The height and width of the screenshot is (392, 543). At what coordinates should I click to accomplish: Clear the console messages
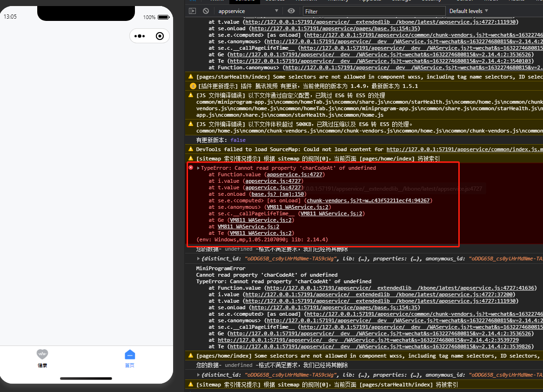tap(205, 11)
